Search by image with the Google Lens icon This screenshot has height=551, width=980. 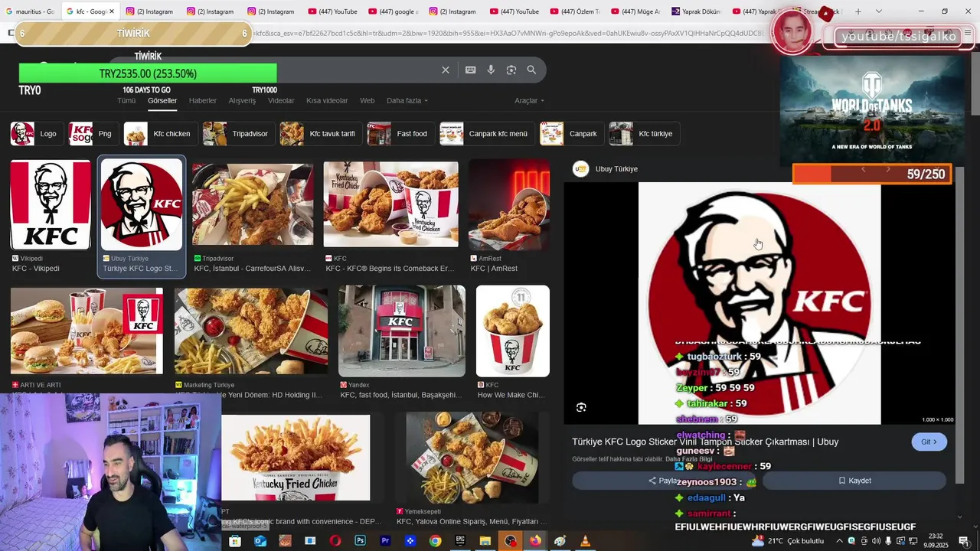coord(511,70)
